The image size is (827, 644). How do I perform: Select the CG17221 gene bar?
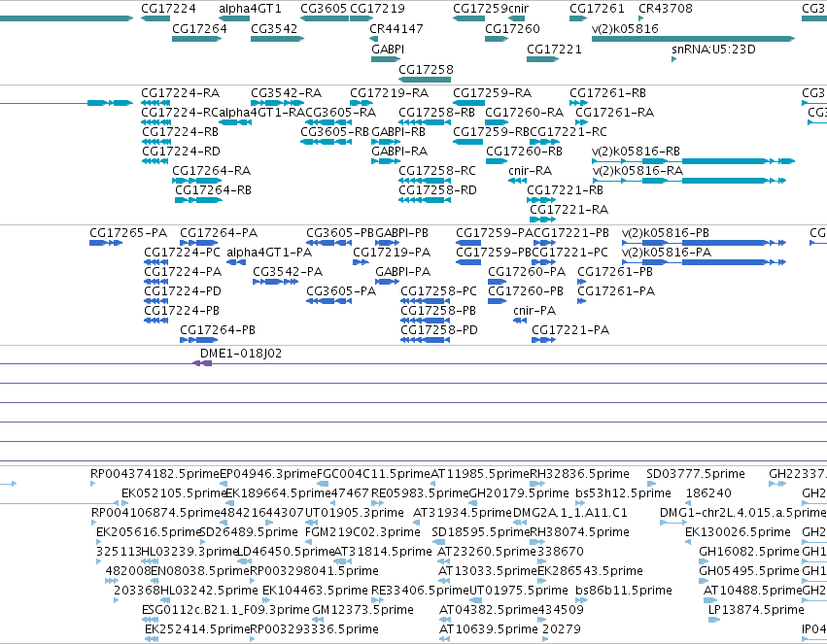[x=542, y=59]
